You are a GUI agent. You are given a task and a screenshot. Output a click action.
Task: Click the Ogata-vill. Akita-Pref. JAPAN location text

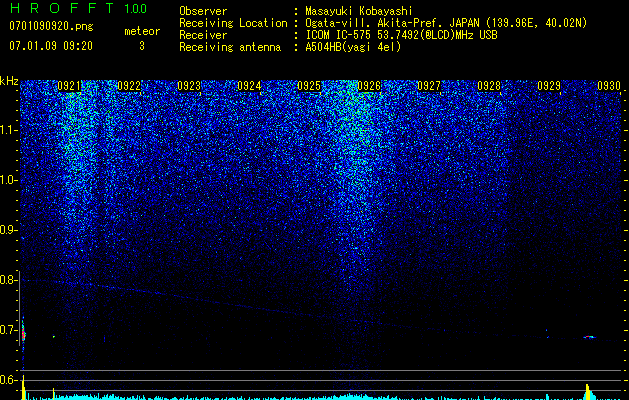(446, 23)
